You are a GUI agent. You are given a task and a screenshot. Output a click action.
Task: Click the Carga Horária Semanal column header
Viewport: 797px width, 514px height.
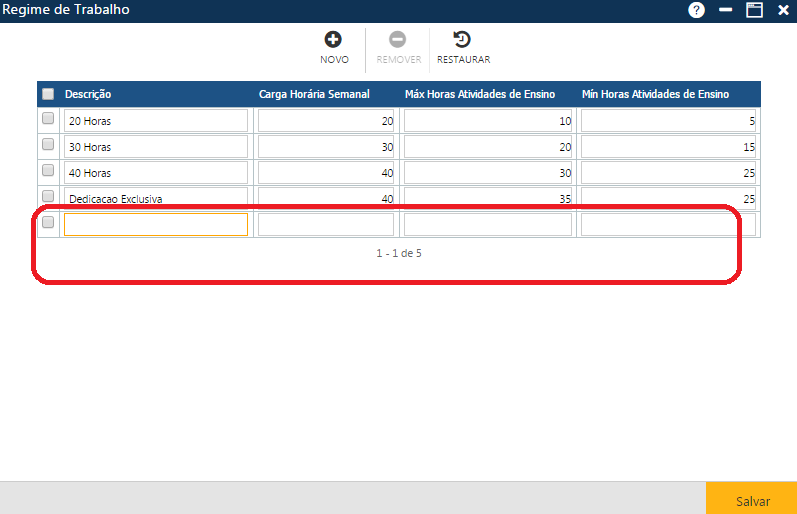(x=314, y=94)
